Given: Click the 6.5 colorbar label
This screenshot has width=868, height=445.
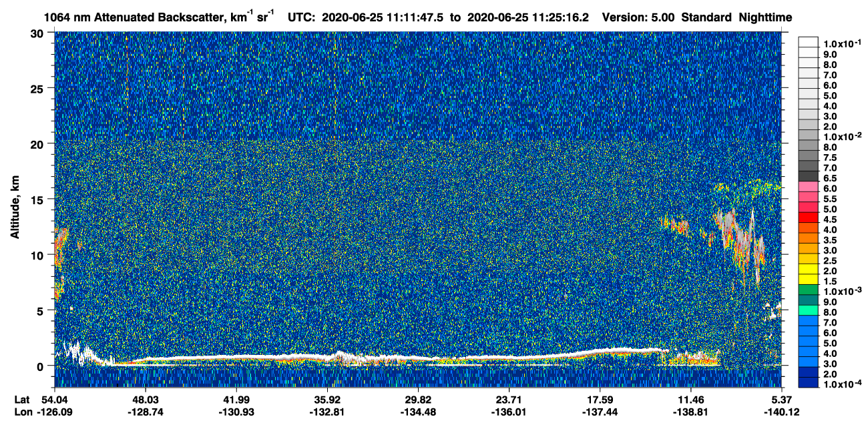Looking at the screenshot, I should [x=830, y=179].
